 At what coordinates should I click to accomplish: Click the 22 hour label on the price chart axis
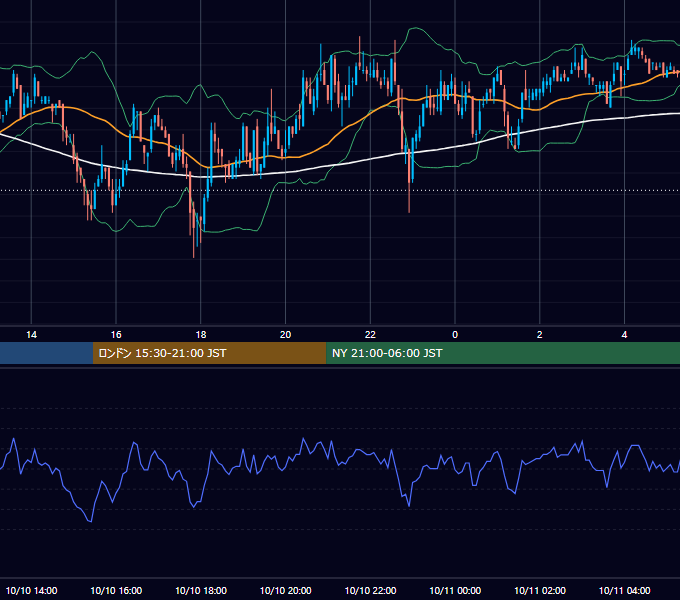370,335
